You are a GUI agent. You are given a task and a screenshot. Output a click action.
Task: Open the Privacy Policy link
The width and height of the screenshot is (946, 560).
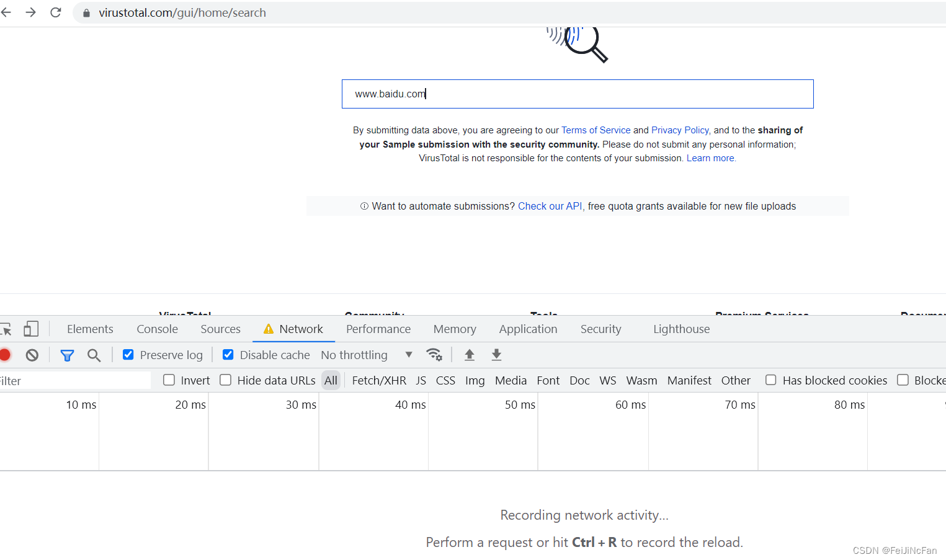(x=680, y=130)
